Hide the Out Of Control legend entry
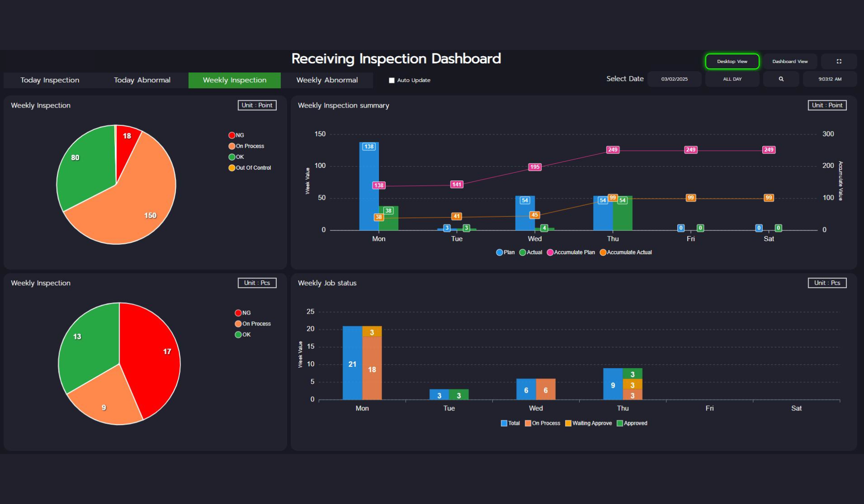The image size is (864, 504). (232, 168)
